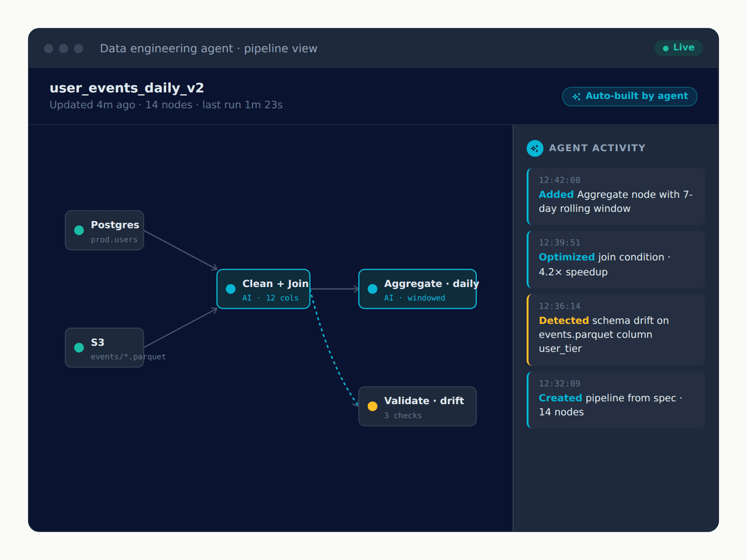Click the Aggregate daily cyan status dot
The width and height of the screenshot is (747, 560).
(373, 289)
